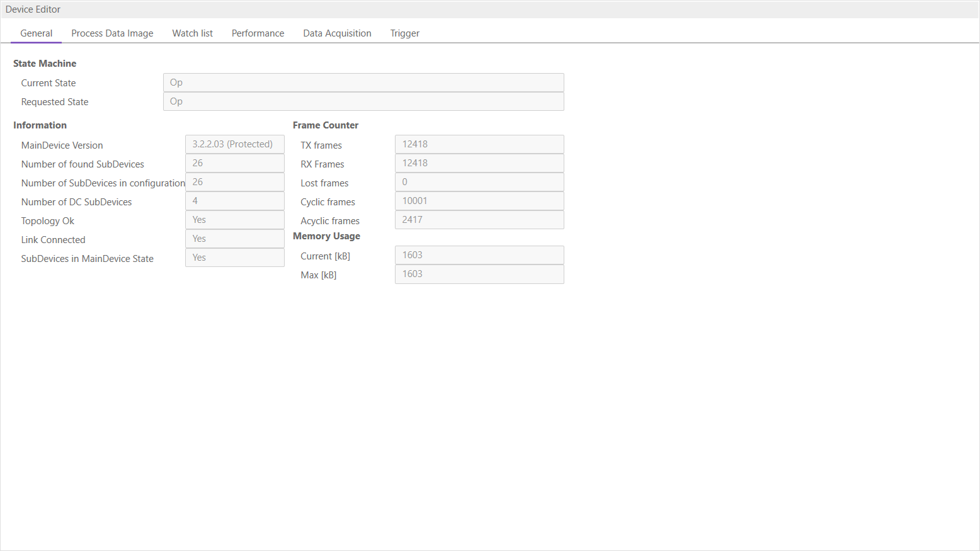Switch to the Performance tab
Screen dimensions: 980x551
(258, 33)
